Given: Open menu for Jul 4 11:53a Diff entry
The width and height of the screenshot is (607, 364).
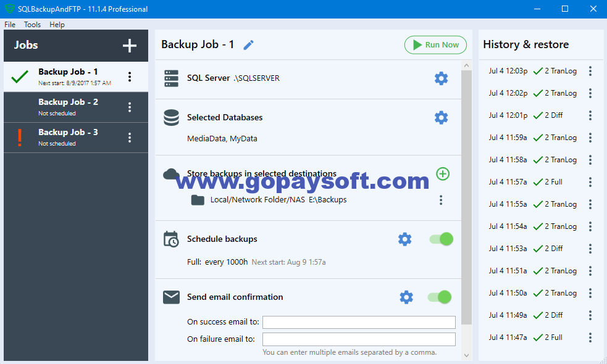Looking at the screenshot, I should 590,249.
